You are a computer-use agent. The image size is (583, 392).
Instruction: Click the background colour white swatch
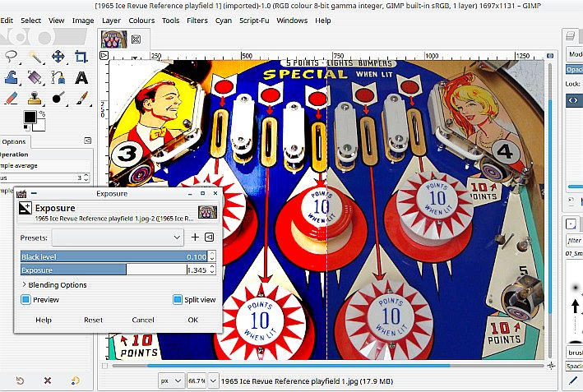click(41, 126)
